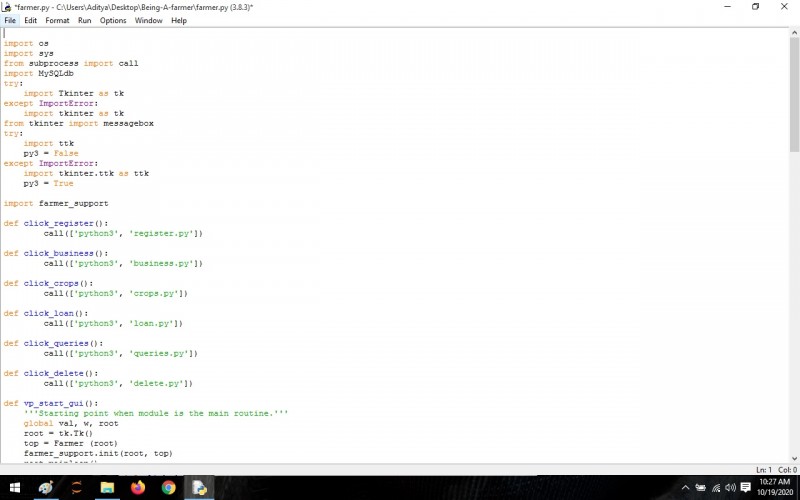Click the 'import ttk' line
Viewport: 800px width, 500px height.
point(48,143)
